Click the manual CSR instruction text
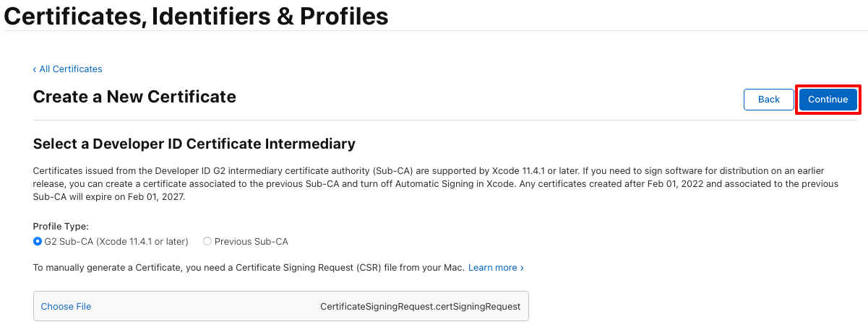 [x=248, y=268]
